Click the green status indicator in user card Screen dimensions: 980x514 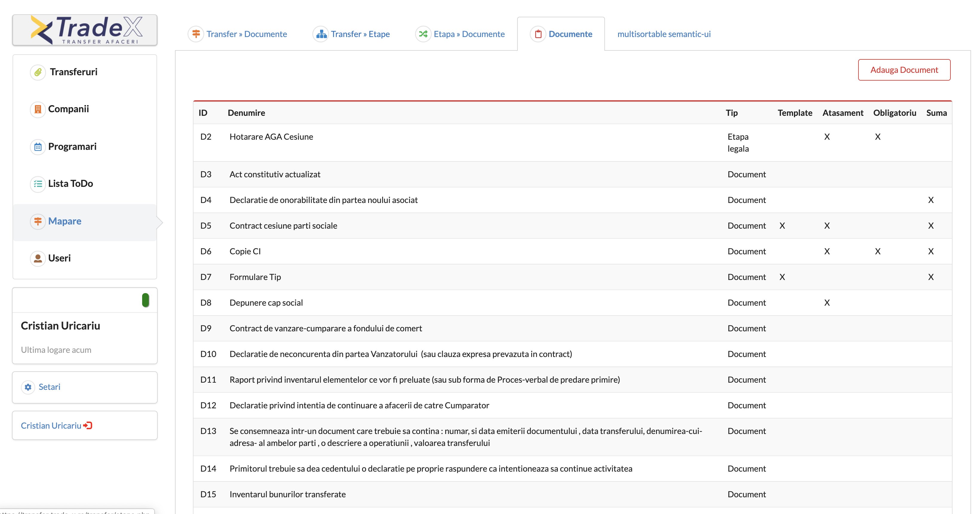pyautogui.click(x=145, y=300)
